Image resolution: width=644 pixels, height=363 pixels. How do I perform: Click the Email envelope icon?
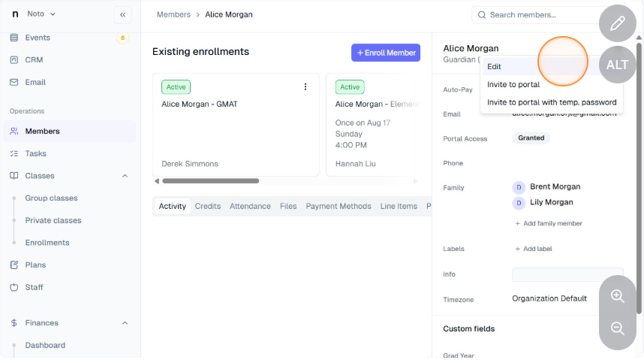pos(14,82)
